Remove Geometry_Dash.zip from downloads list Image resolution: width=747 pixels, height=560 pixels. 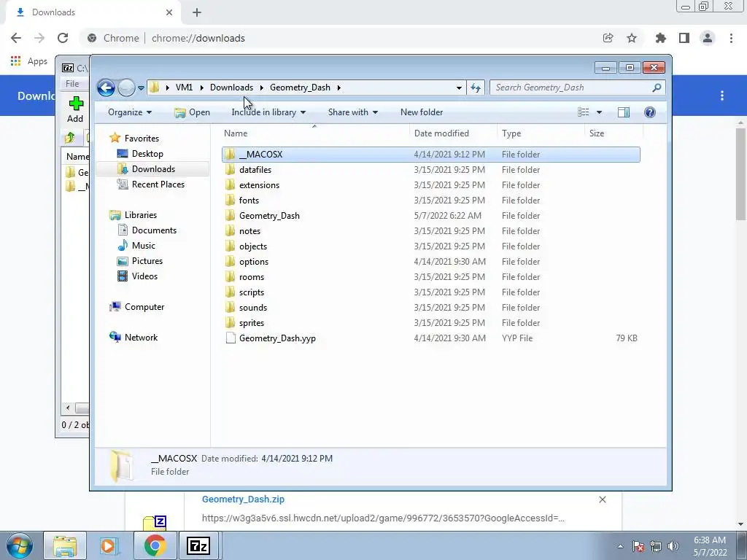pyautogui.click(x=602, y=499)
